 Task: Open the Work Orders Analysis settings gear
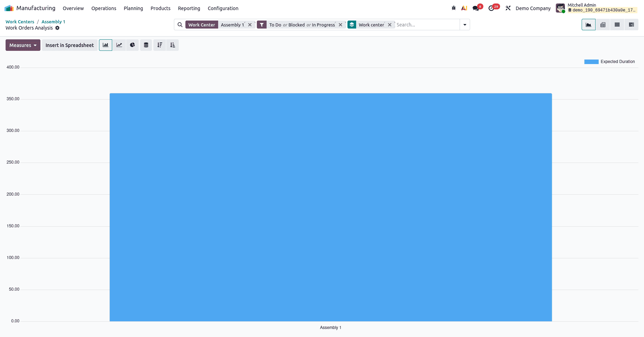(58, 28)
